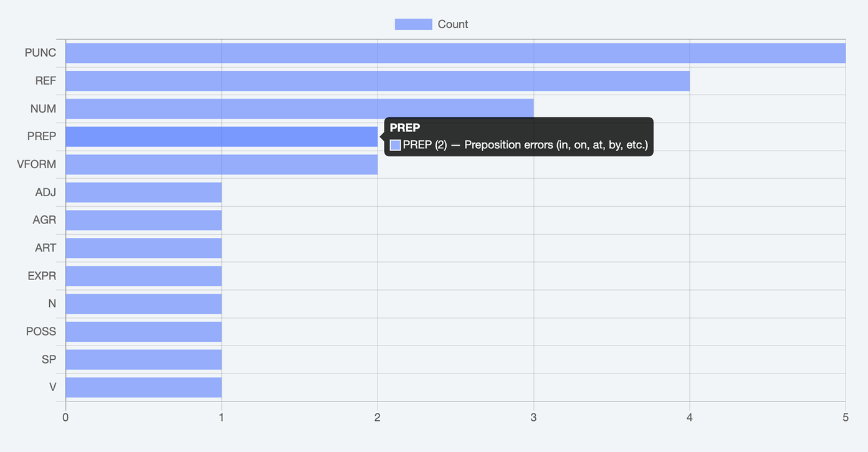Click the VFORM axis label
The width and height of the screenshot is (868, 452).
point(37,164)
